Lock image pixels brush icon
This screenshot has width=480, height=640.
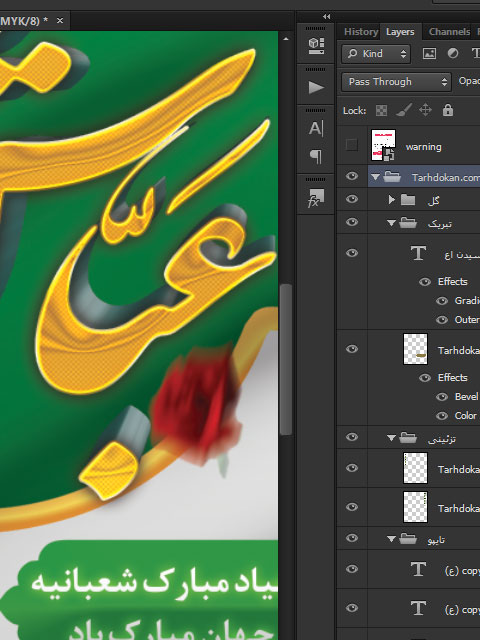[403, 110]
